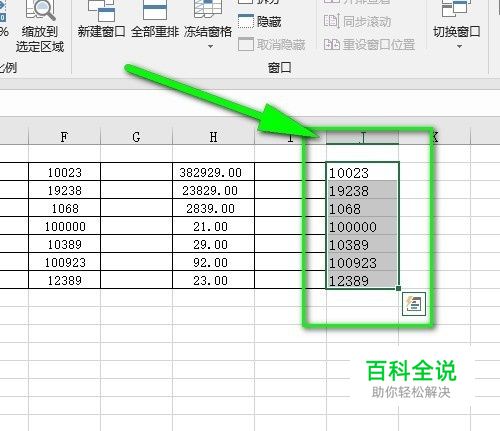Select column F header
Viewport: 500px width, 431px height.
[x=64, y=137]
